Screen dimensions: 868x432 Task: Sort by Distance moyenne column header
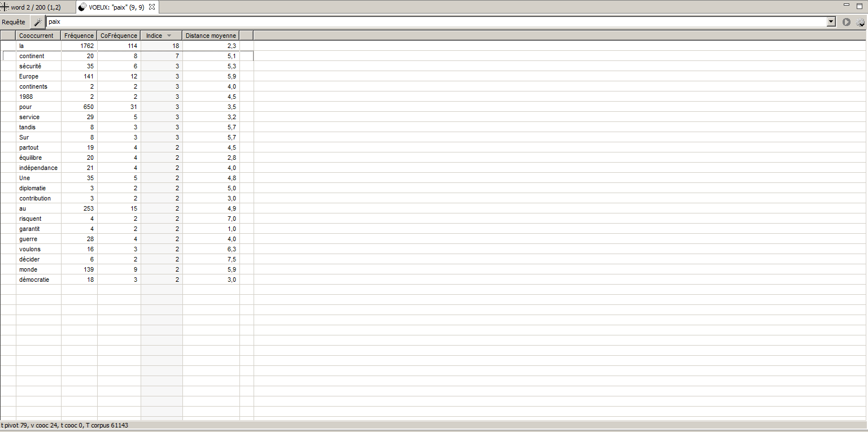point(211,36)
